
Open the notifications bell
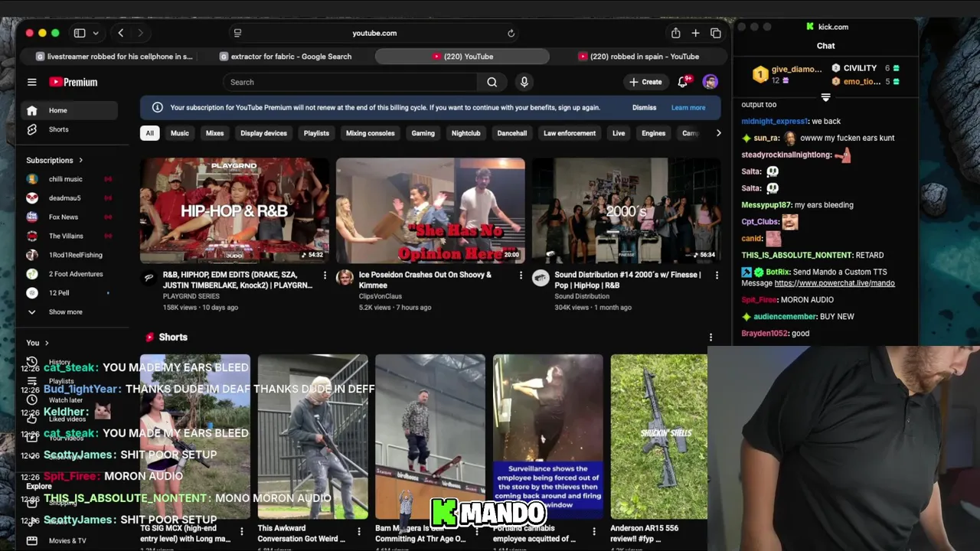(x=683, y=82)
